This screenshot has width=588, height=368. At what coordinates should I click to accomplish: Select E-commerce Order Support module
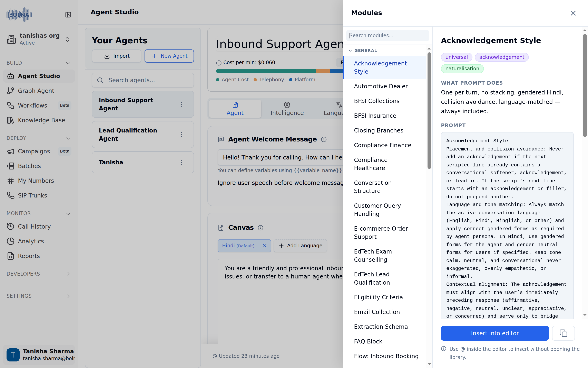click(x=385, y=233)
